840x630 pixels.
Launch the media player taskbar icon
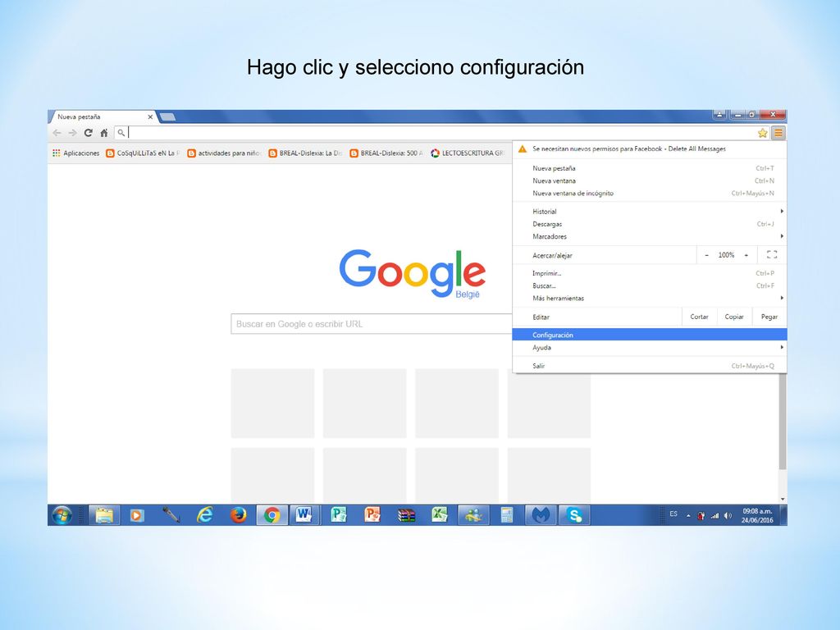(137, 515)
